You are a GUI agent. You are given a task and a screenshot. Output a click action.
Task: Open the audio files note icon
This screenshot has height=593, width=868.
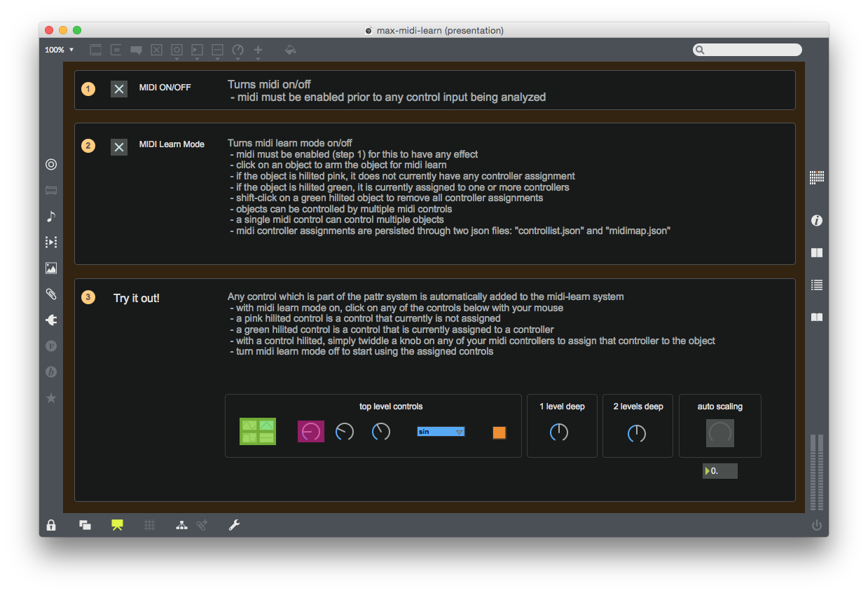coord(51,217)
